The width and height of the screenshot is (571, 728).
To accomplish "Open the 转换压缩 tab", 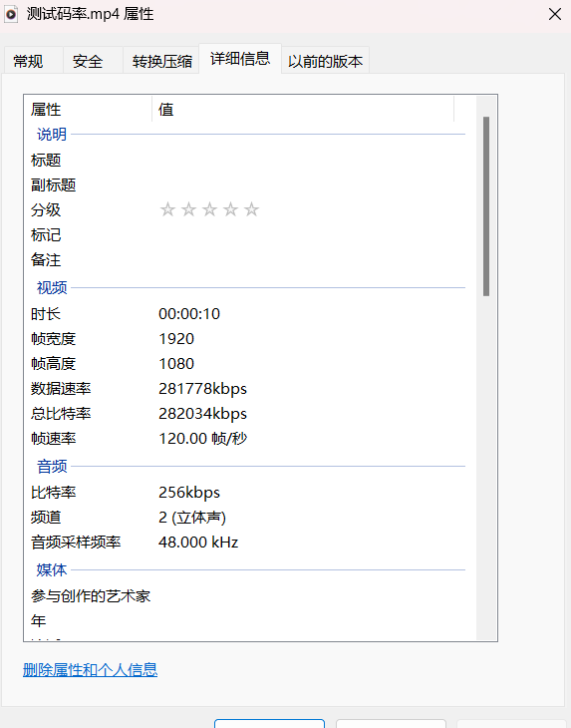I will [x=161, y=61].
